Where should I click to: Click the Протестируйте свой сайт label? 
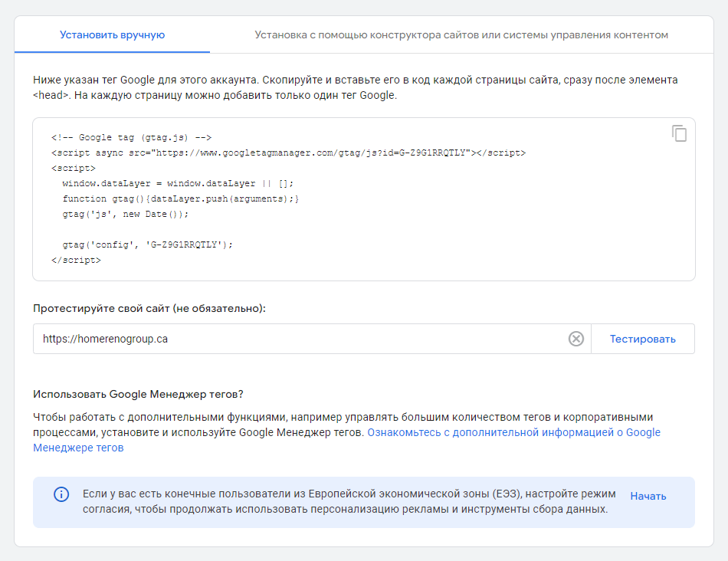coord(149,308)
